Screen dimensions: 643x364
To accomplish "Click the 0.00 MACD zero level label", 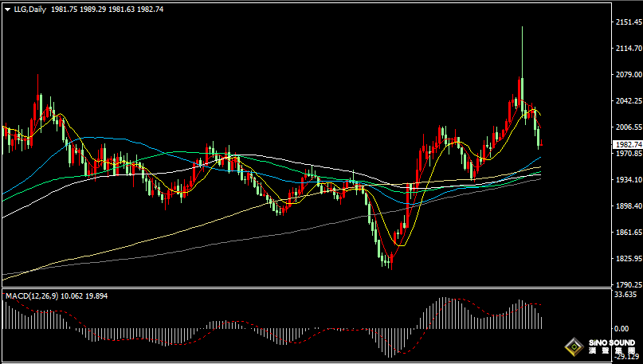I will tap(622, 328).
